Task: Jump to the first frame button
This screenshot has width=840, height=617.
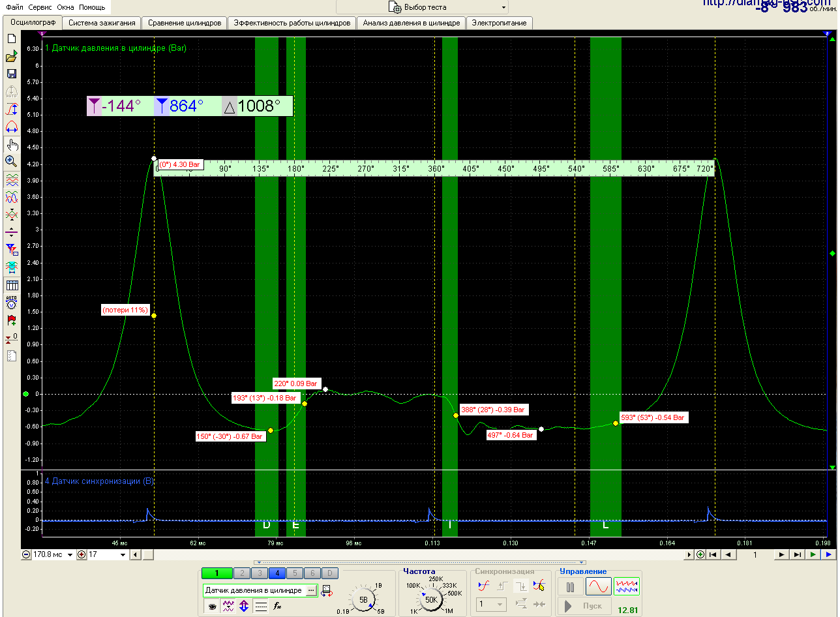Action: pyautogui.click(x=713, y=554)
